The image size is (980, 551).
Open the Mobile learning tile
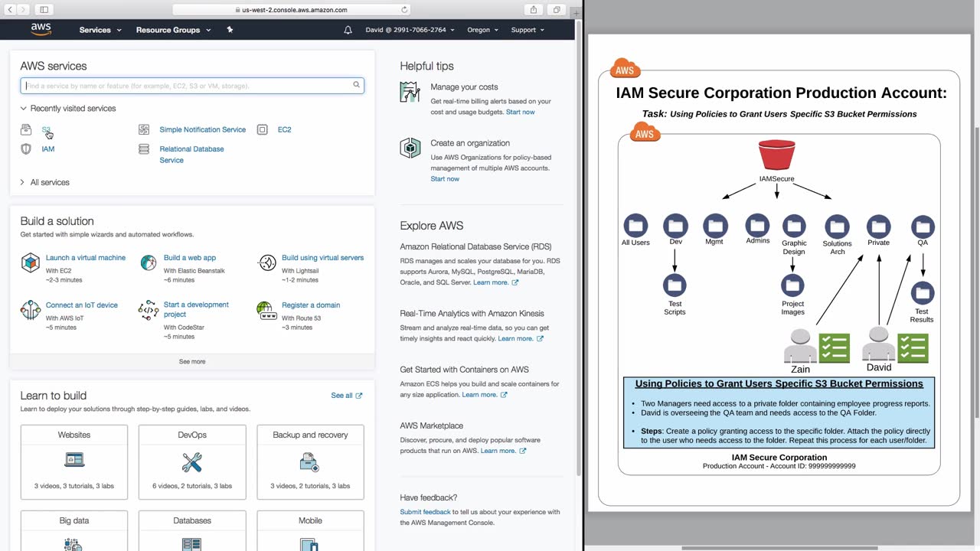tap(310, 531)
